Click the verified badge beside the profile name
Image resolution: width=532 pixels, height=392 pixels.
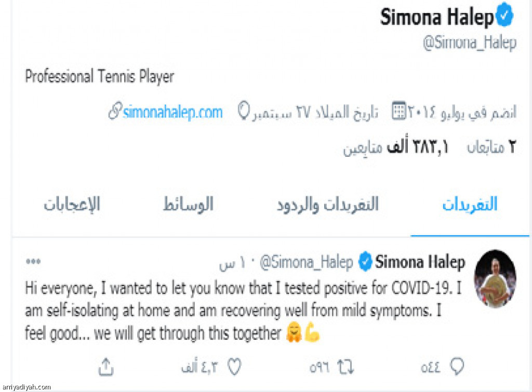(504, 18)
